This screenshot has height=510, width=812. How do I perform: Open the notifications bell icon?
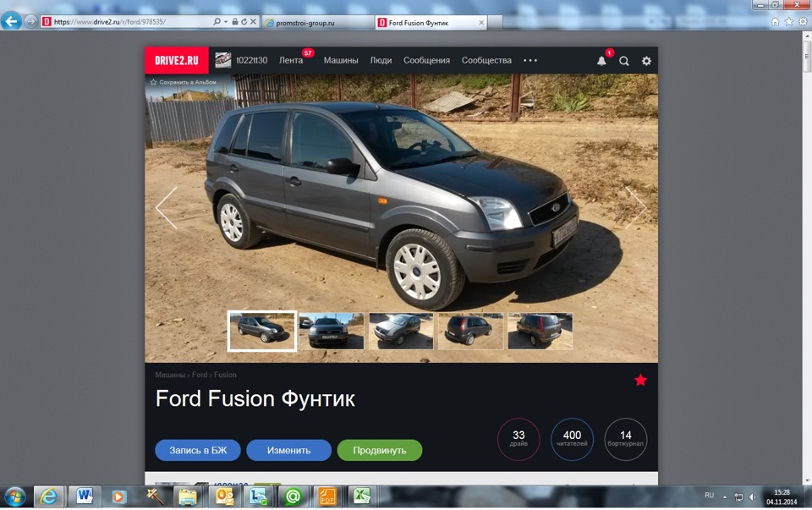point(601,61)
